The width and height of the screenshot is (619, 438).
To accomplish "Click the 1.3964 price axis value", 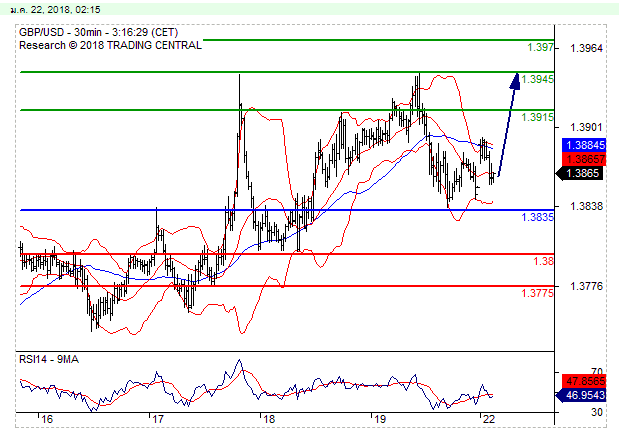I will (x=586, y=48).
